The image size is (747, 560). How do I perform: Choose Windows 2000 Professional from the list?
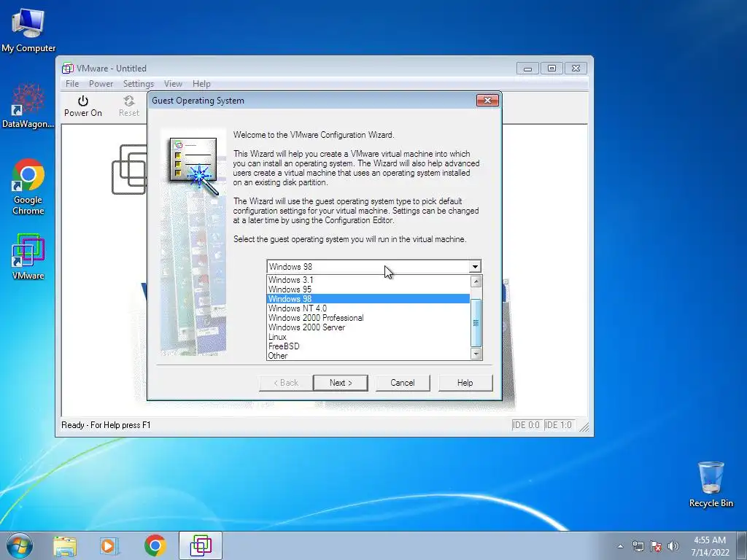(x=368, y=318)
